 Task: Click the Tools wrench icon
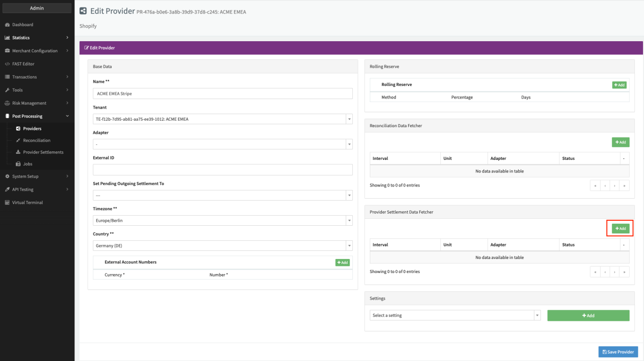(x=8, y=90)
